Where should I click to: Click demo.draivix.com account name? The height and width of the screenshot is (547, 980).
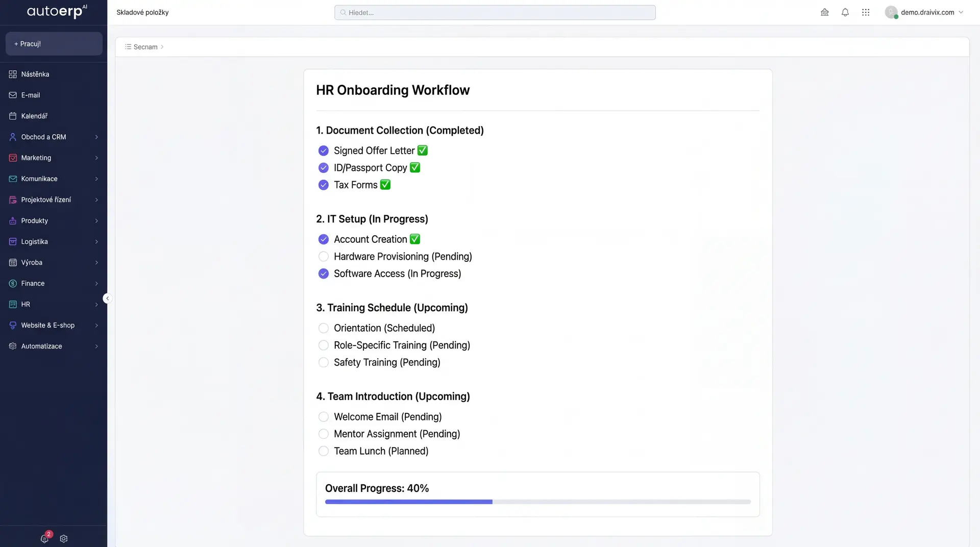point(927,12)
